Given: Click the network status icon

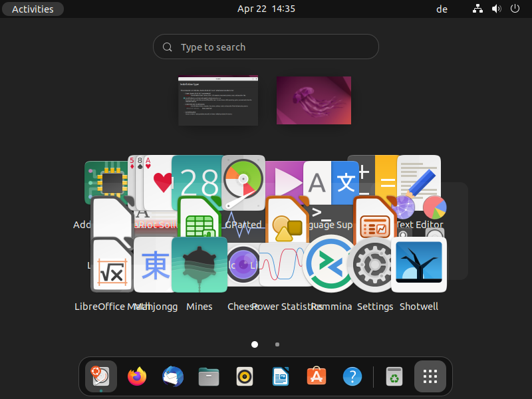Looking at the screenshot, I should [x=477, y=9].
